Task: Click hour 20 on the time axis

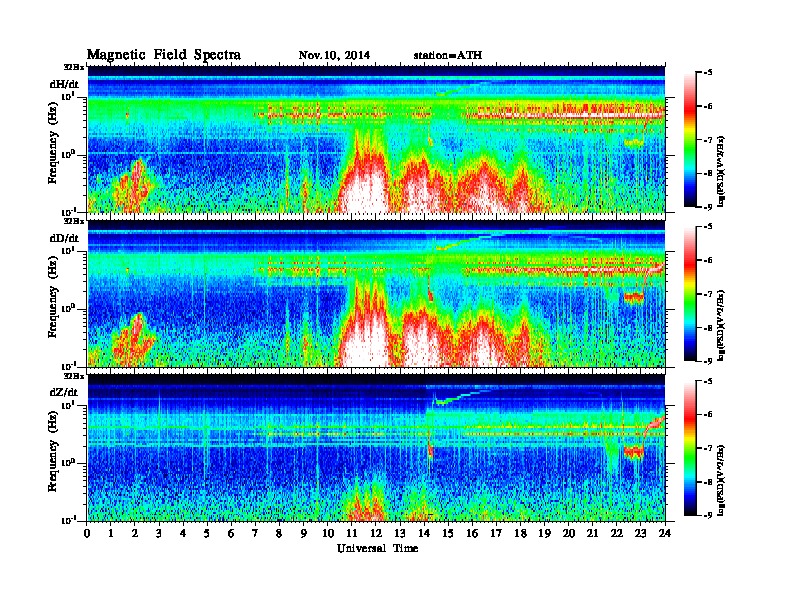Action: point(569,533)
